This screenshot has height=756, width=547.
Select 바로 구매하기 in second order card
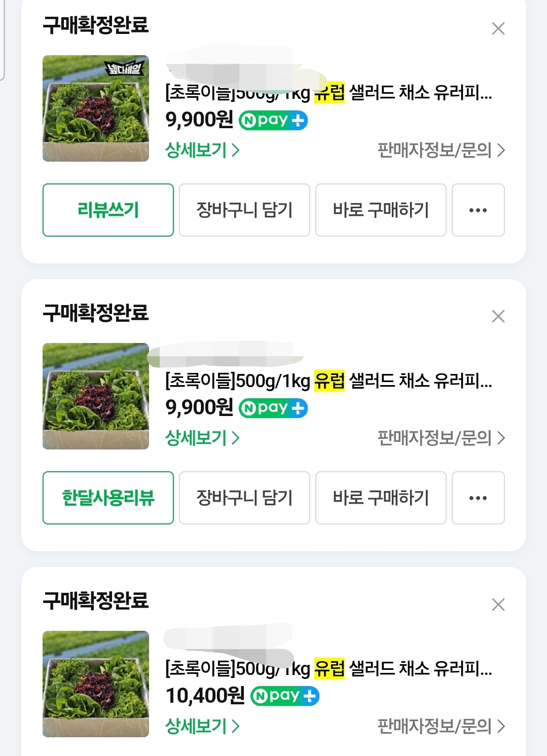pos(381,498)
